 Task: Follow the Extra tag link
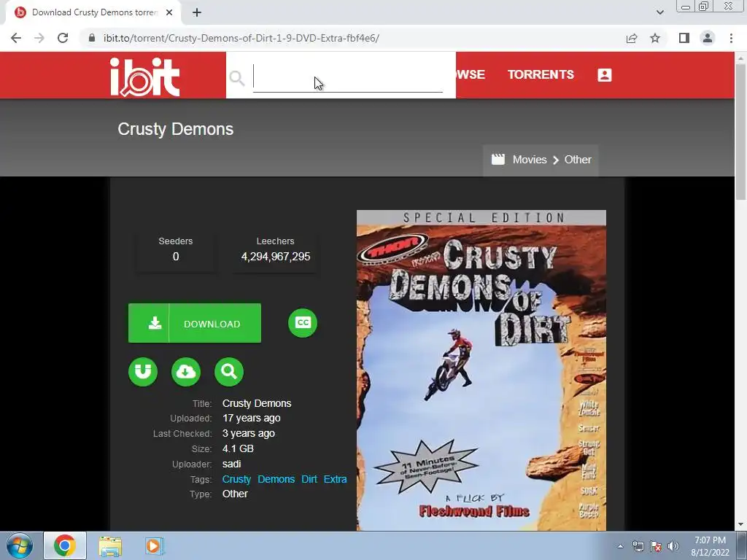coord(336,479)
